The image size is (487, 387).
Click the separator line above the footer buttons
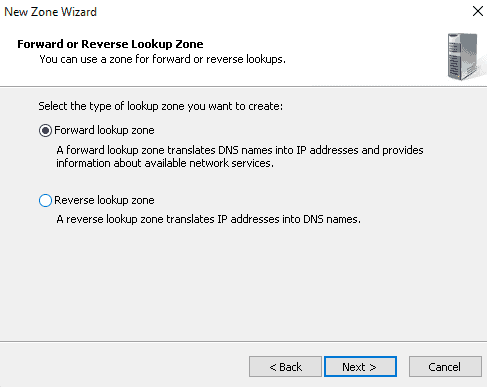tap(243, 341)
